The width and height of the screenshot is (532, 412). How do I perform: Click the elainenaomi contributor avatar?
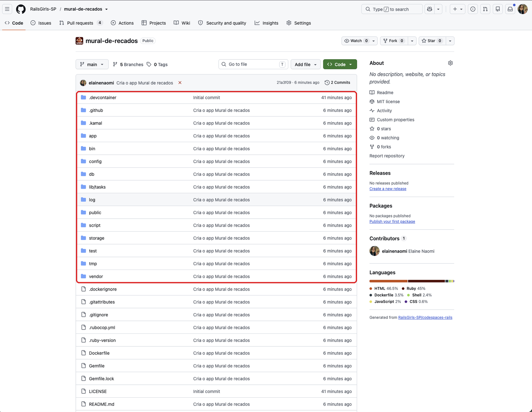tap(374, 251)
